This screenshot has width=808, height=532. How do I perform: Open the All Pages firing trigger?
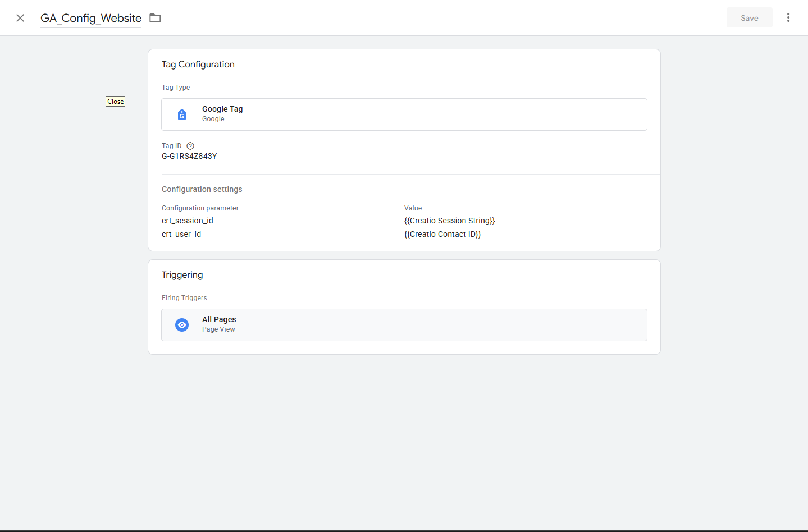tap(404, 325)
